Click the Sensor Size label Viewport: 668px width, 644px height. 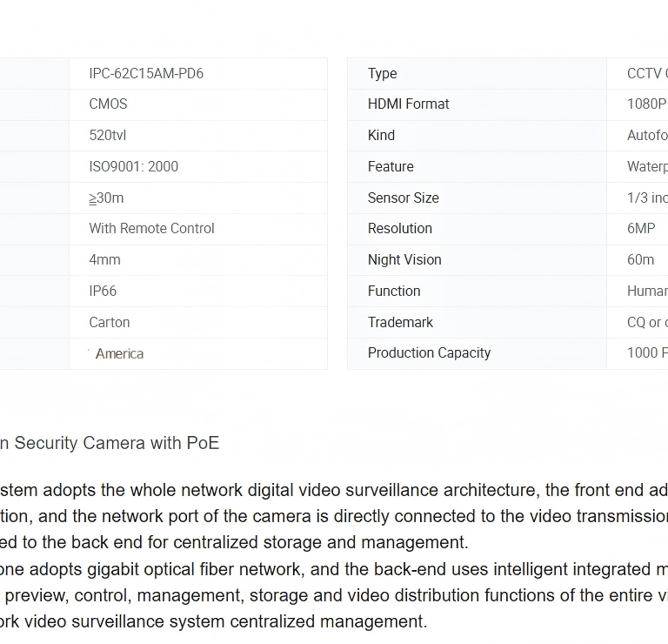coord(403,198)
